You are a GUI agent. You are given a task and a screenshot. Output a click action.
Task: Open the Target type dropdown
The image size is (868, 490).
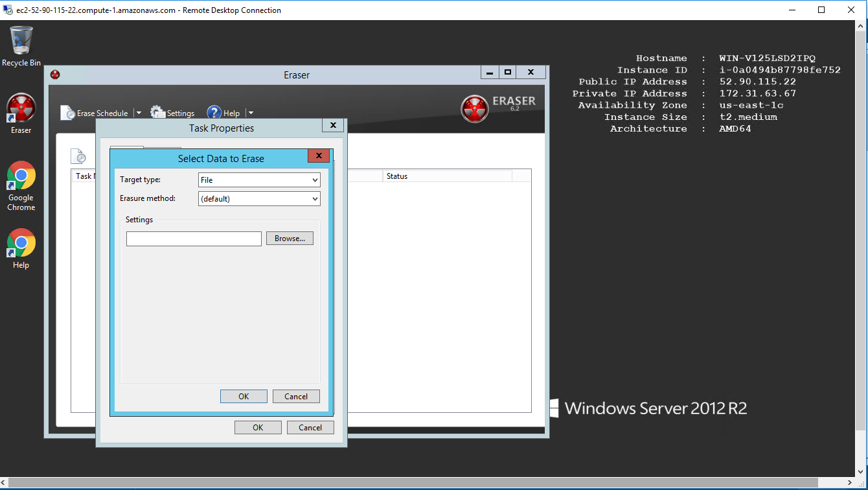point(259,180)
